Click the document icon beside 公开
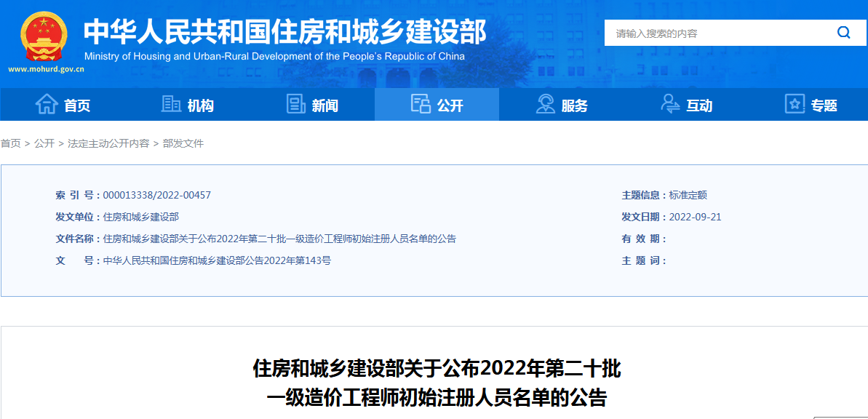The image size is (868, 419). click(421, 103)
